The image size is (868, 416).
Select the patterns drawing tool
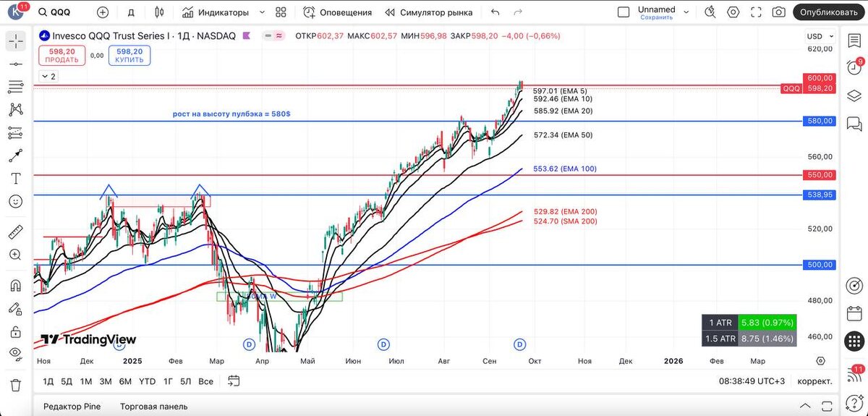click(x=15, y=110)
